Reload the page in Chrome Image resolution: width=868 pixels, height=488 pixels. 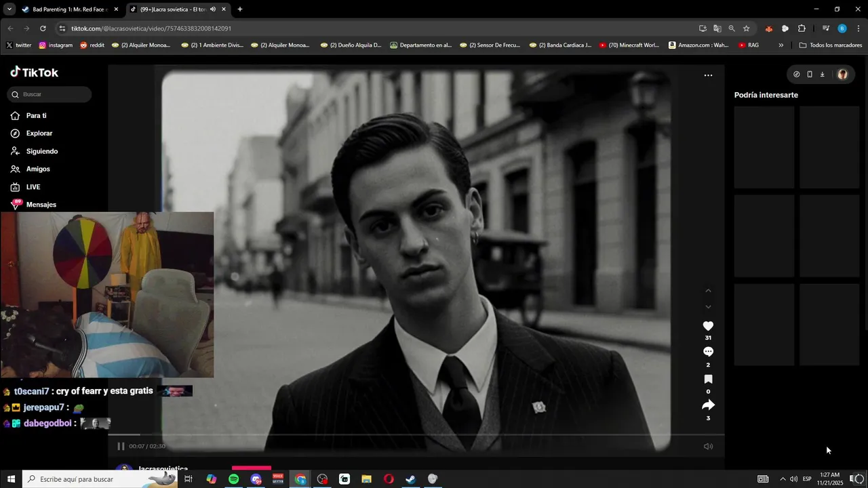[43, 28]
